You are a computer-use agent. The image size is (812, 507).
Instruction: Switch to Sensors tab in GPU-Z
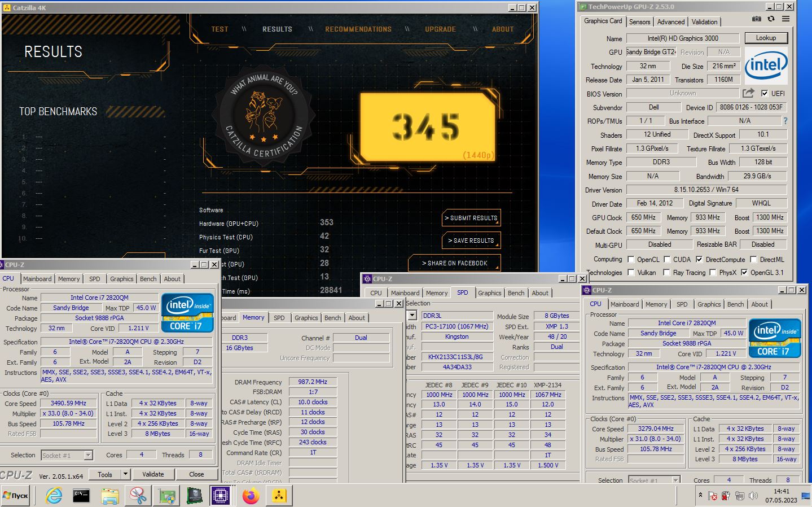click(x=639, y=21)
